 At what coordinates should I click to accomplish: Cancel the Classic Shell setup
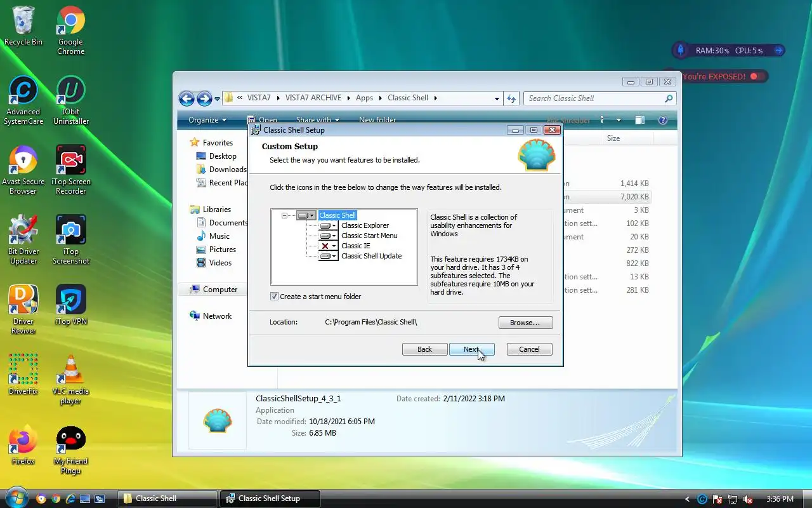pyautogui.click(x=529, y=349)
